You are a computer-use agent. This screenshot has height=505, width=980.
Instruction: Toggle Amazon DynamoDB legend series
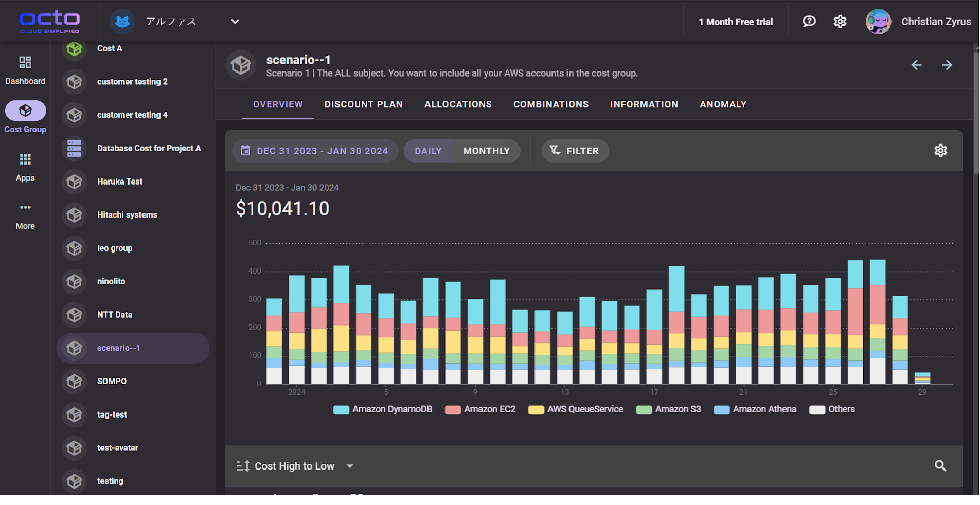click(x=383, y=409)
